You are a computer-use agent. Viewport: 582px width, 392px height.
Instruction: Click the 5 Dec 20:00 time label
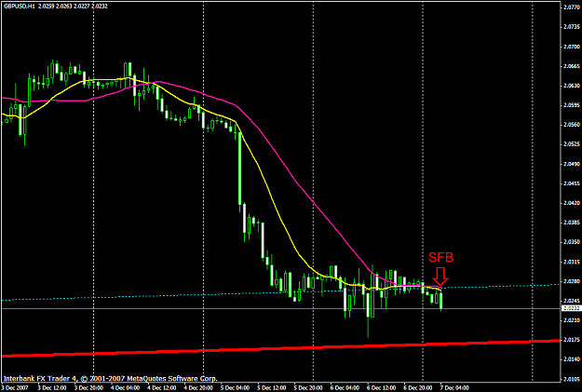308,388
